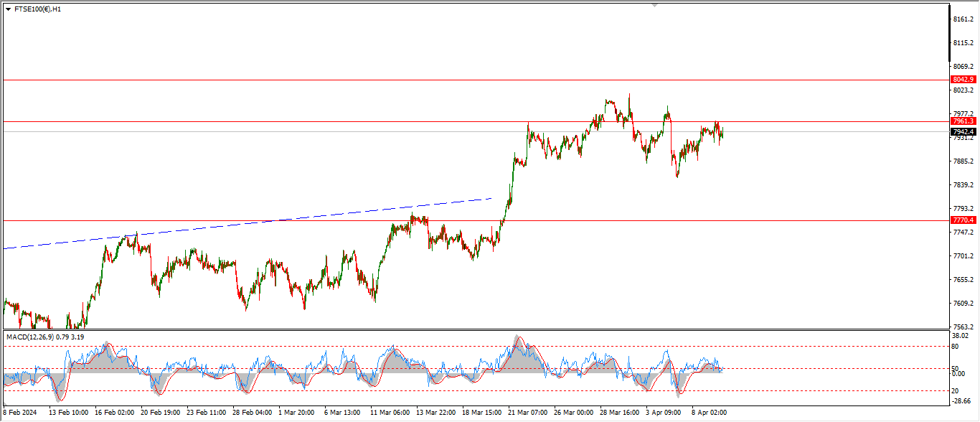Click the FTSE100(€),H1 chart title
The image size is (980, 422).
click(x=37, y=9)
